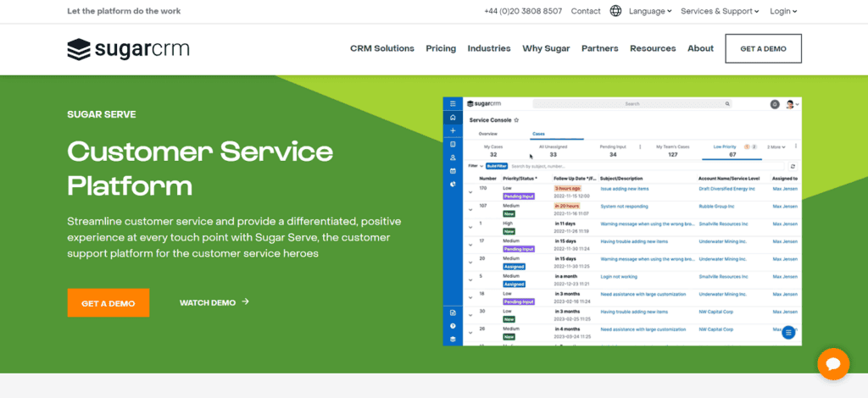Click the Draft Diversified Energy Inc account
This screenshot has width=868, height=398.
point(726,189)
